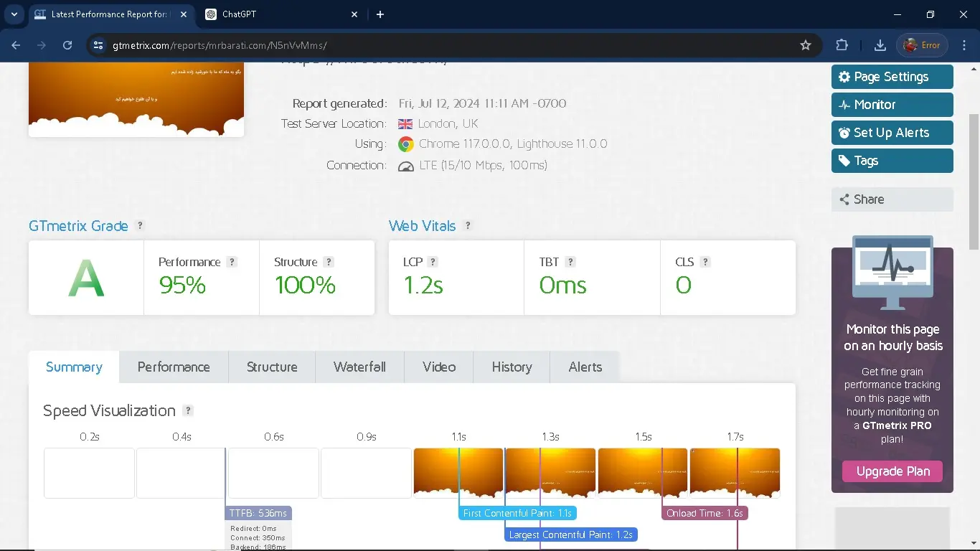Click the Share button
The width and height of the screenshot is (980, 551).
pos(892,199)
